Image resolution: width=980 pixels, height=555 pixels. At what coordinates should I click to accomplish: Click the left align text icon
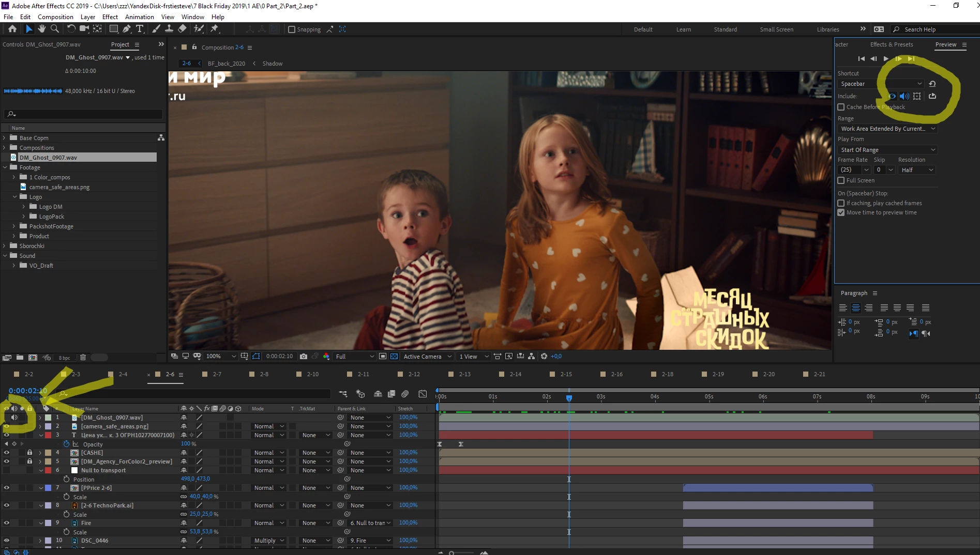843,307
